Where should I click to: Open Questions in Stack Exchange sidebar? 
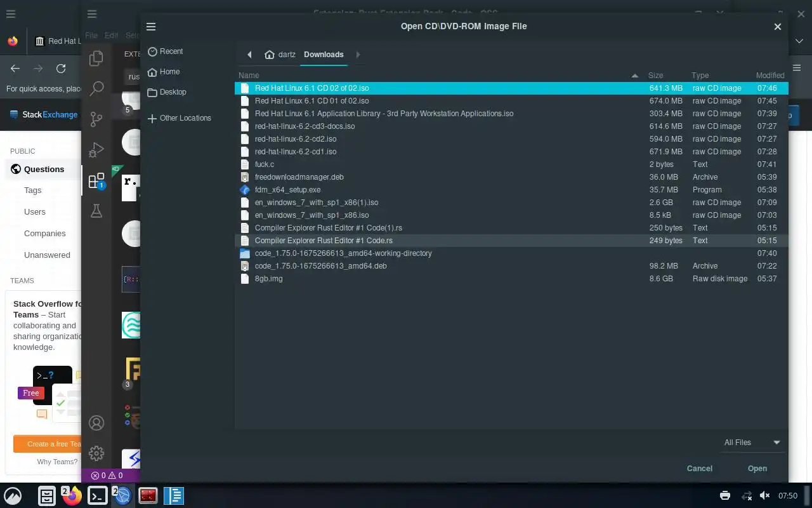click(44, 170)
